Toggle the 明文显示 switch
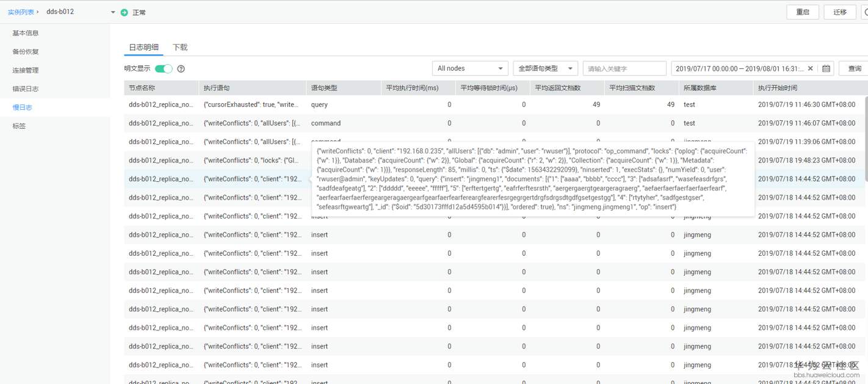Image resolution: width=868 pixels, height=384 pixels. (164, 69)
